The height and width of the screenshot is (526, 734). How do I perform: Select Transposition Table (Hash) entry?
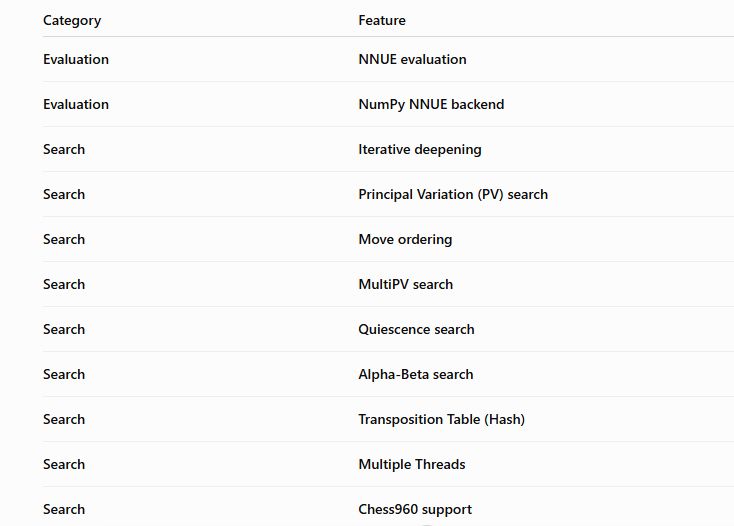441,419
